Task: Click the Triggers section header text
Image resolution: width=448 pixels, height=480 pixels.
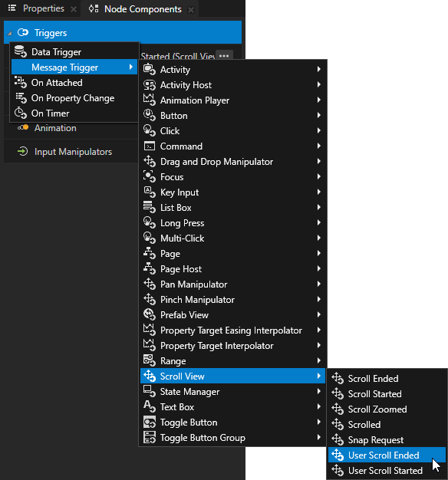Action: click(x=51, y=33)
